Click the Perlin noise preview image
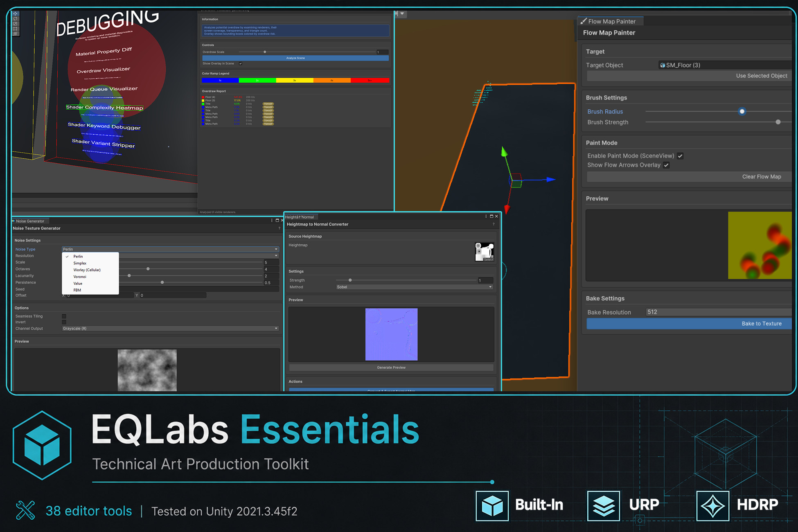 [x=147, y=370]
